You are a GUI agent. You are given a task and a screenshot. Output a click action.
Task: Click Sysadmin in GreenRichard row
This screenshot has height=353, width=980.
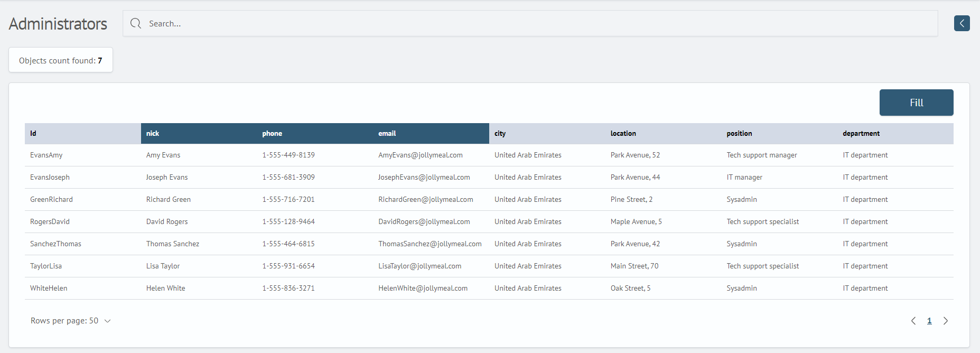tap(742, 199)
